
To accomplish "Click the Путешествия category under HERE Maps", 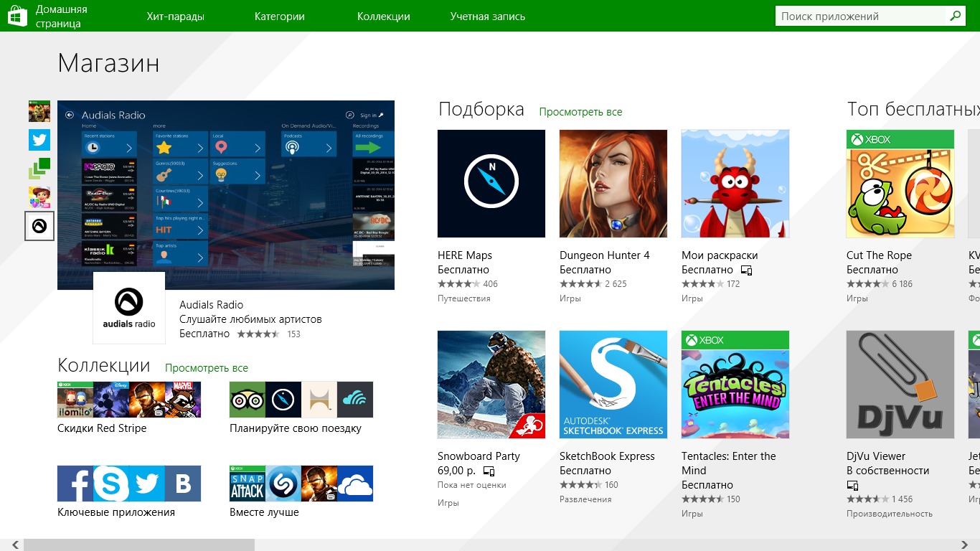I will point(464,298).
